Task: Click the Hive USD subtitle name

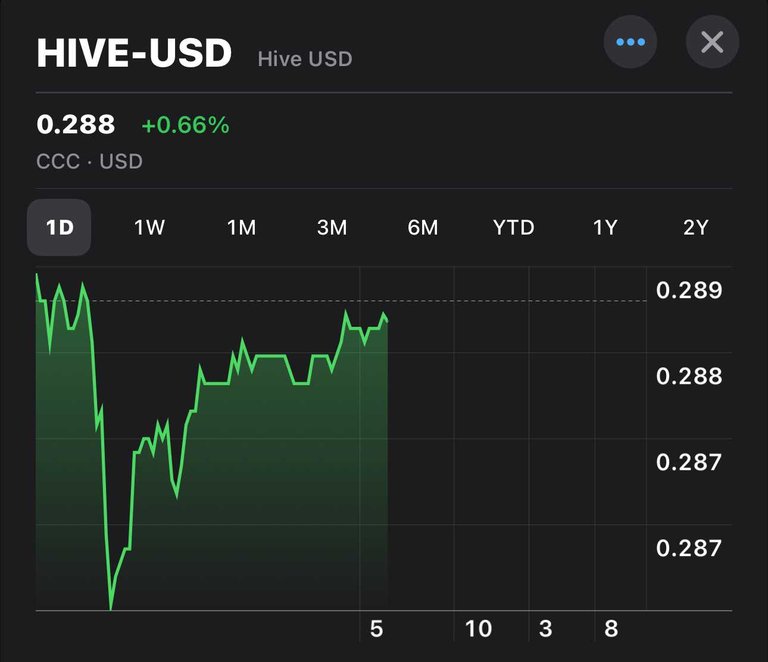Action: point(305,58)
